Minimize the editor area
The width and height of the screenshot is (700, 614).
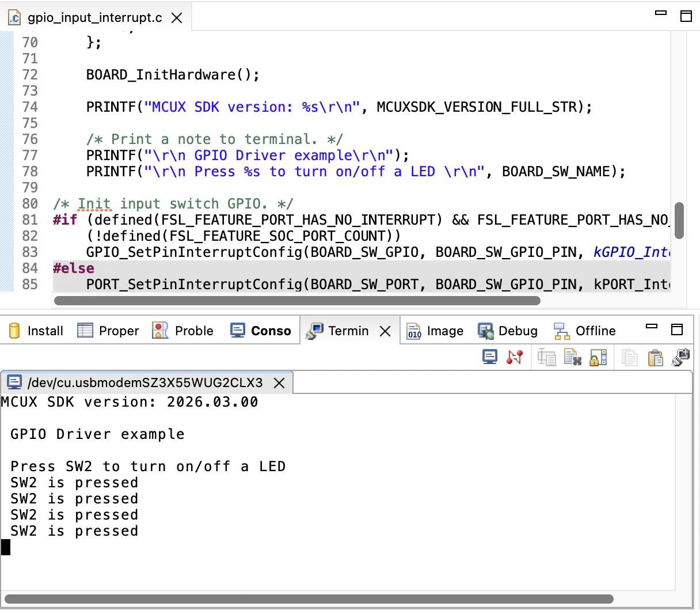coord(661,13)
